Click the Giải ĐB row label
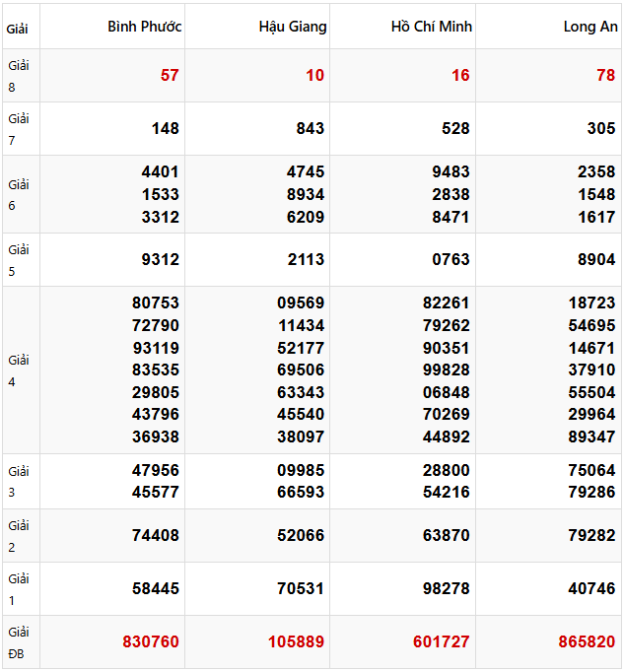Image resolution: width=624 pixels, height=672 pixels. 19,642
